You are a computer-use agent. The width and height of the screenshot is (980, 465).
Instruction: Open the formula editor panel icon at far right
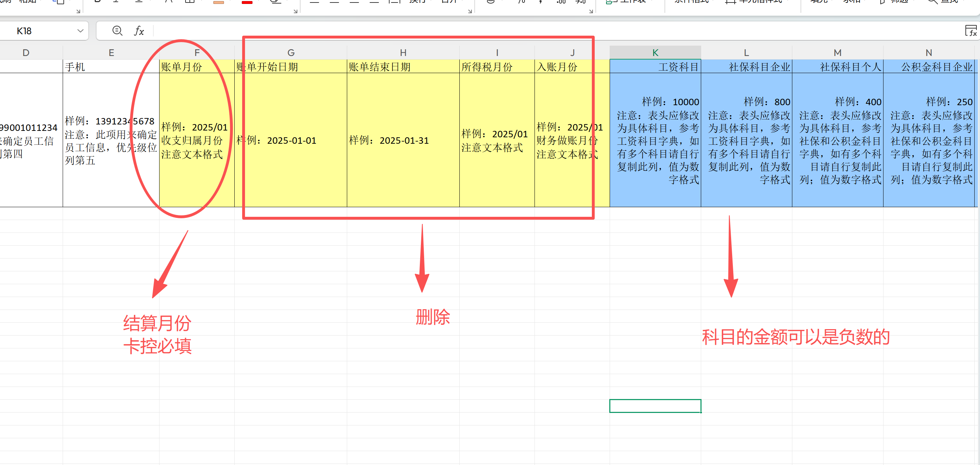970,31
